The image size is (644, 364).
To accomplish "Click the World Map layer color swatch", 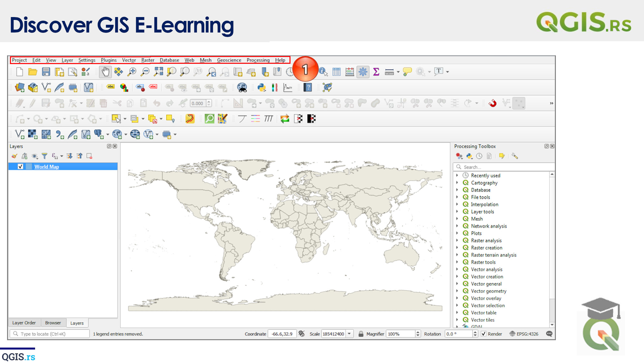I will tap(29, 167).
